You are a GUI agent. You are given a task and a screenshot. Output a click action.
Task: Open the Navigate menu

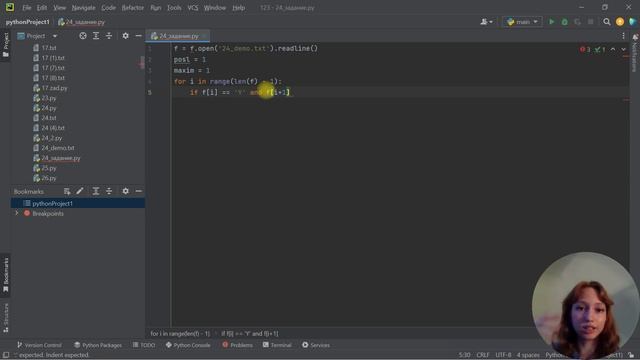83,8
